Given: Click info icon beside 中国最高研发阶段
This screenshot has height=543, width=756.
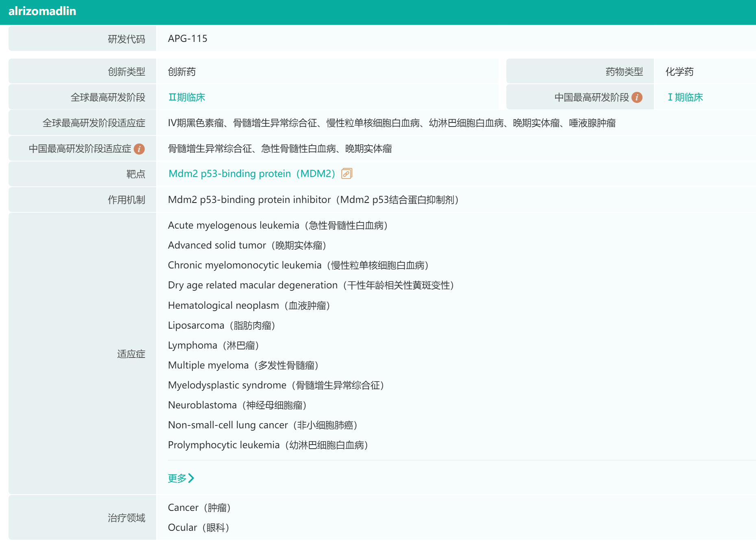Looking at the screenshot, I should point(637,98).
